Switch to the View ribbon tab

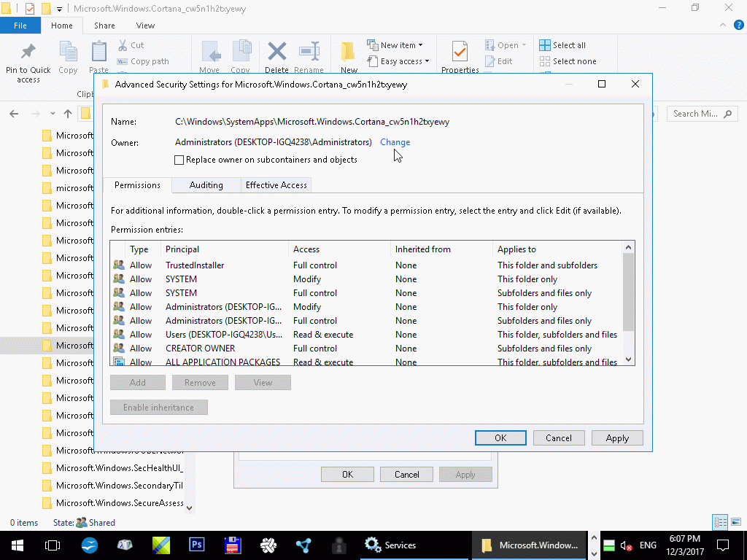click(x=145, y=26)
